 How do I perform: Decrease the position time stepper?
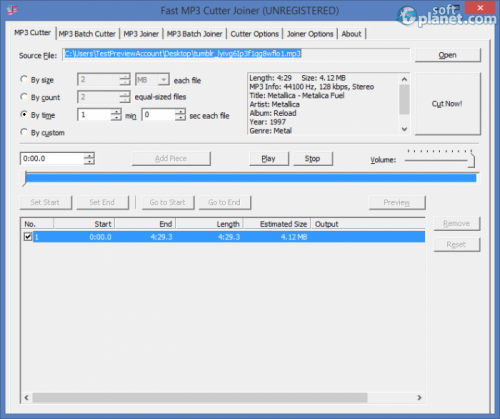[89, 162]
